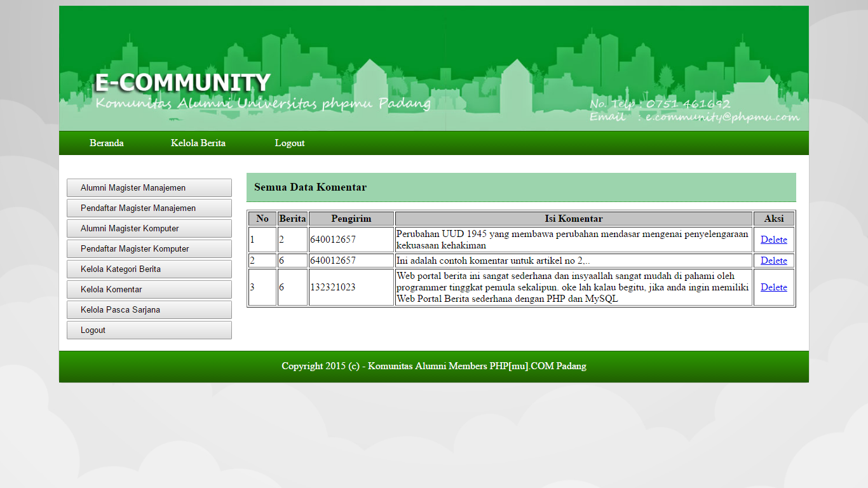Select Kelola Komentar in the sidebar
This screenshot has width=868, height=488.
click(x=149, y=290)
